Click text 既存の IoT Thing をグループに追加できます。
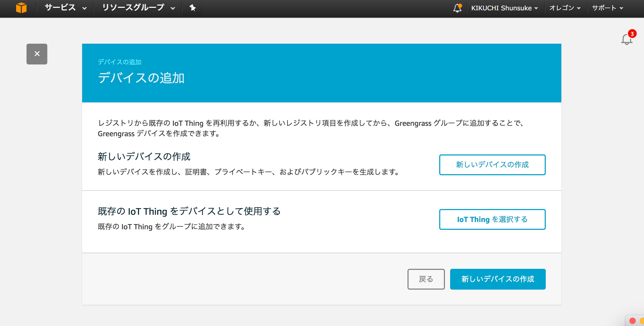 pos(172,227)
